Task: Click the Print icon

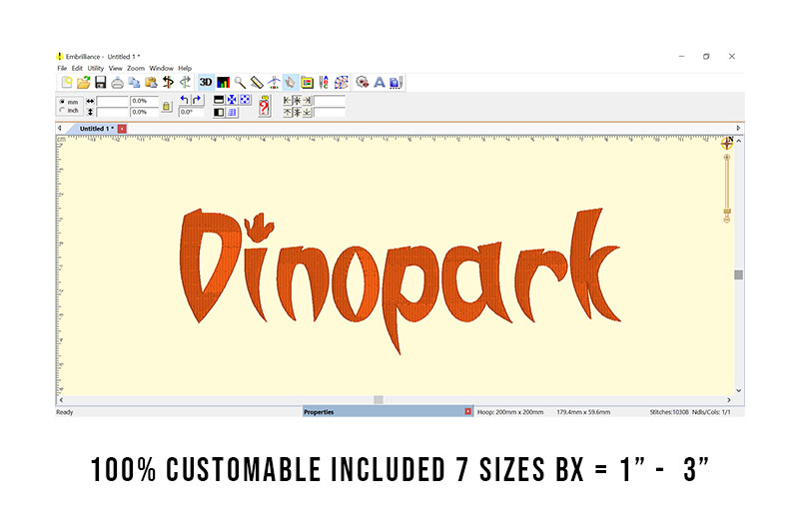Action: pos(117,83)
